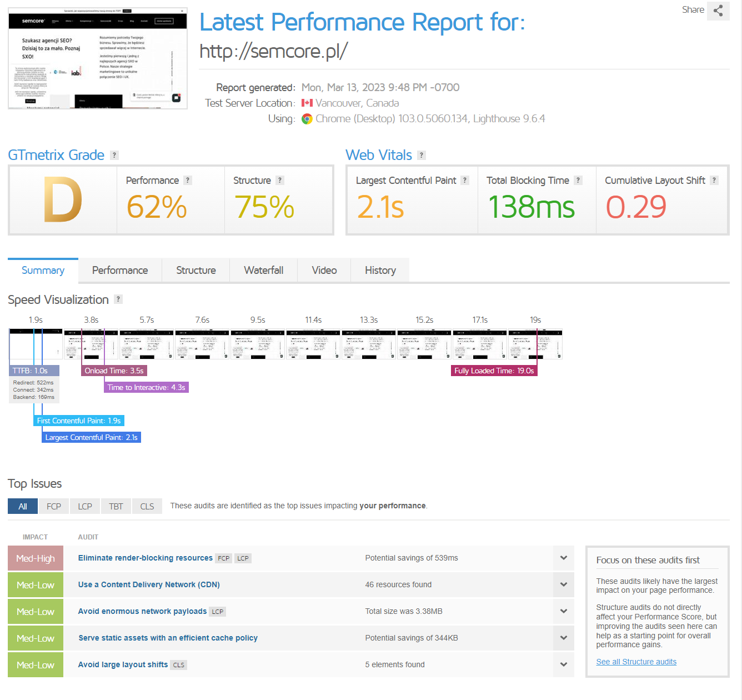
Task: Open help for Total Blocking Time
Action: [578, 181]
